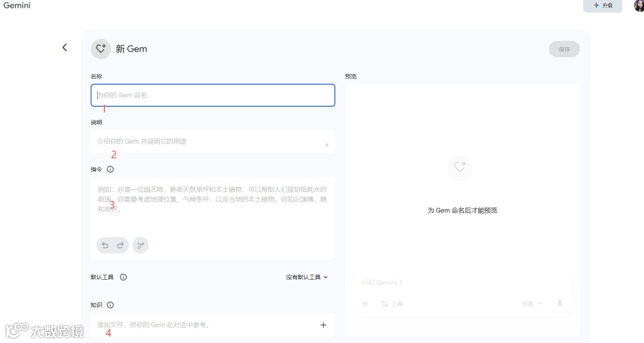
Task: Click the microphone icon in preview
Action: coord(559,304)
